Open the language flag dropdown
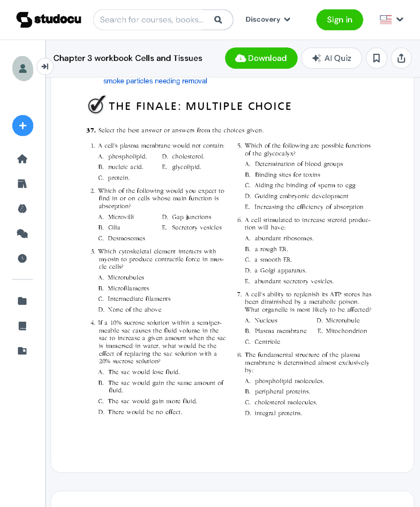Image resolution: width=420 pixels, height=507 pixels. pyautogui.click(x=392, y=20)
